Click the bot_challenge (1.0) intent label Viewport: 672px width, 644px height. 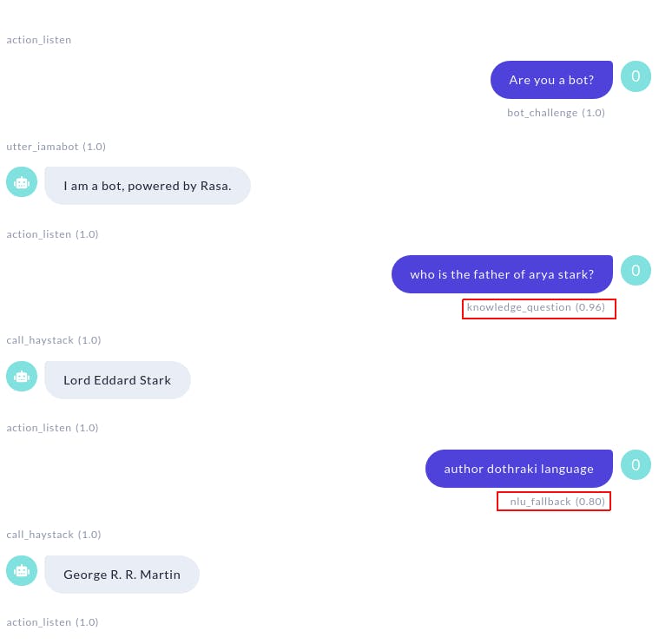(x=556, y=113)
